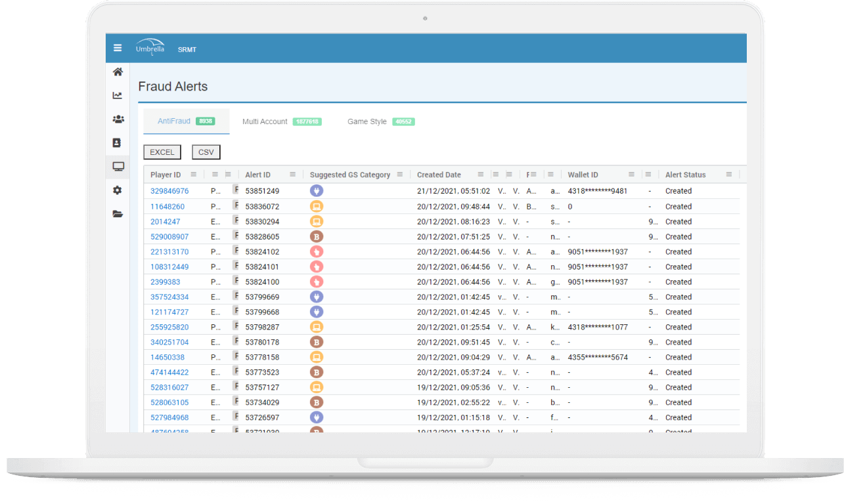Click the CSV export button
The height and width of the screenshot is (504, 844).
tap(206, 152)
